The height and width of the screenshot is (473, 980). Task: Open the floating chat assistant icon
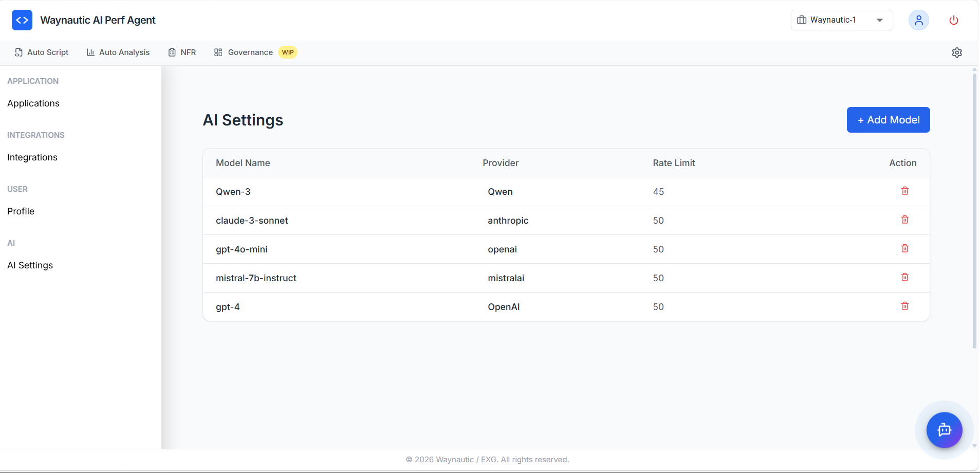click(x=944, y=430)
